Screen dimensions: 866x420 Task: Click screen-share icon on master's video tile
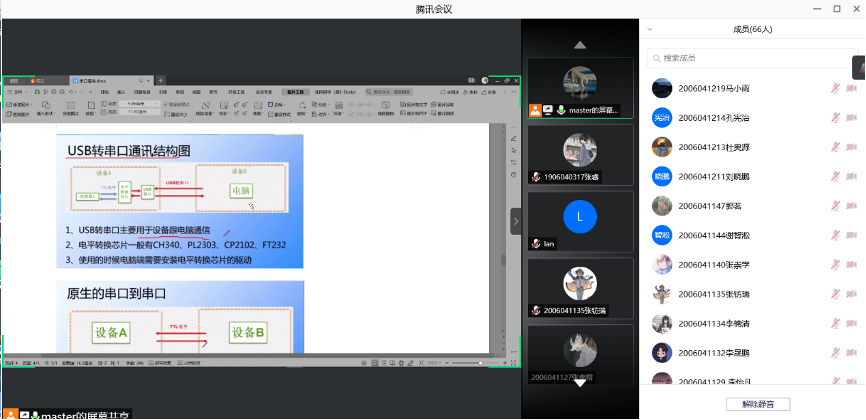(x=548, y=109)
